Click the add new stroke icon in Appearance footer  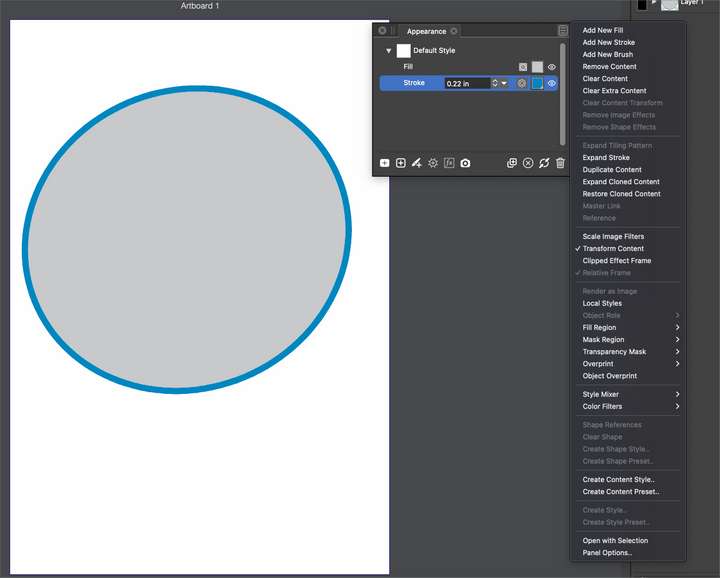(x=401, y=163)
